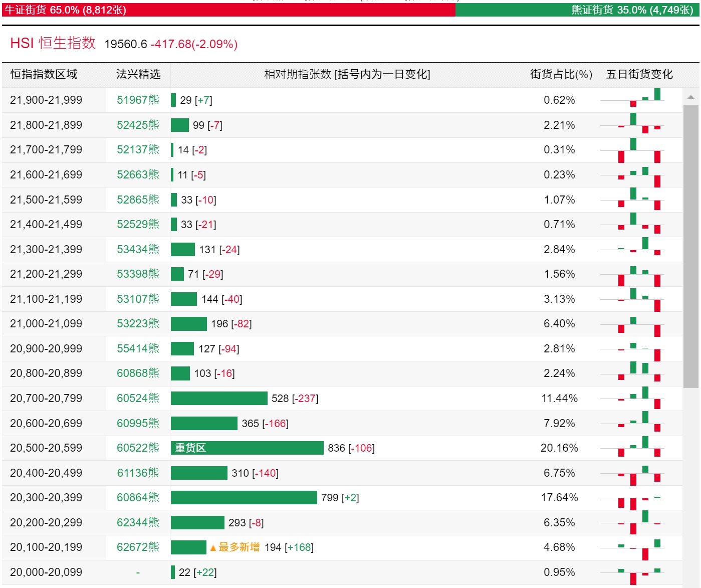Click the table's vertical scrollbar thumb

(691, 246)
